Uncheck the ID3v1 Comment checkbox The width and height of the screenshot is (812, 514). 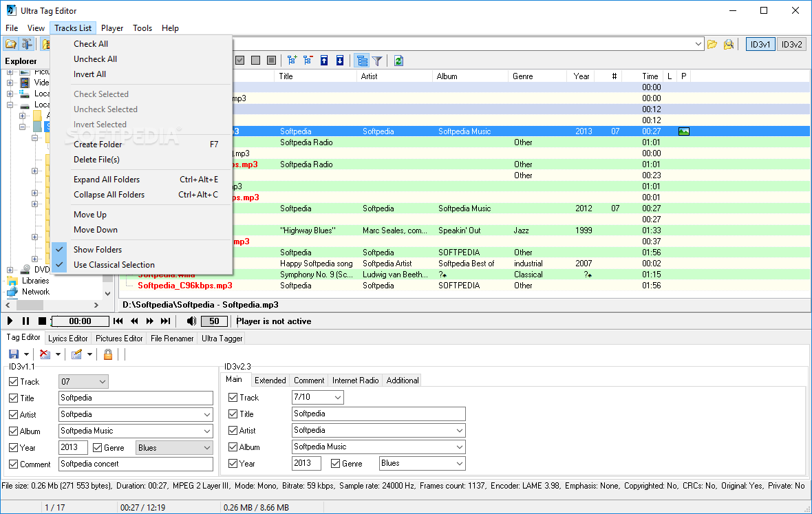pyautogui.click(x=14, y=464)
